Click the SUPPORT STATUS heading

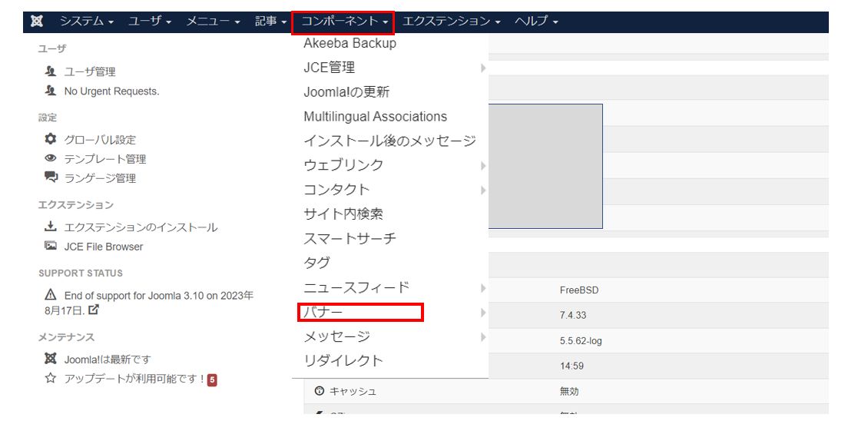pyautogui.click(x=81, y=273)
